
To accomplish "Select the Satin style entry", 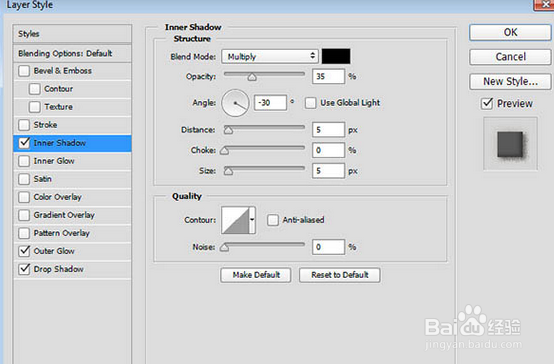I will [43, 179].
